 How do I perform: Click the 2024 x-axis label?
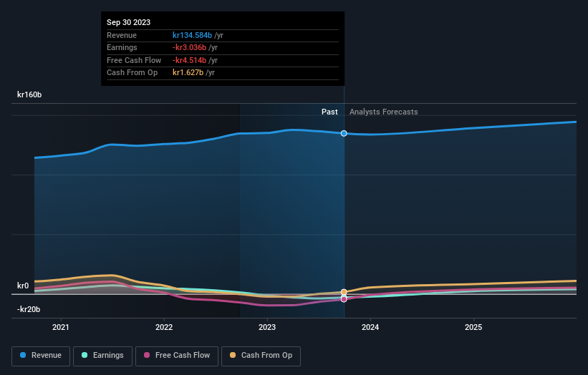click(370, 327)
